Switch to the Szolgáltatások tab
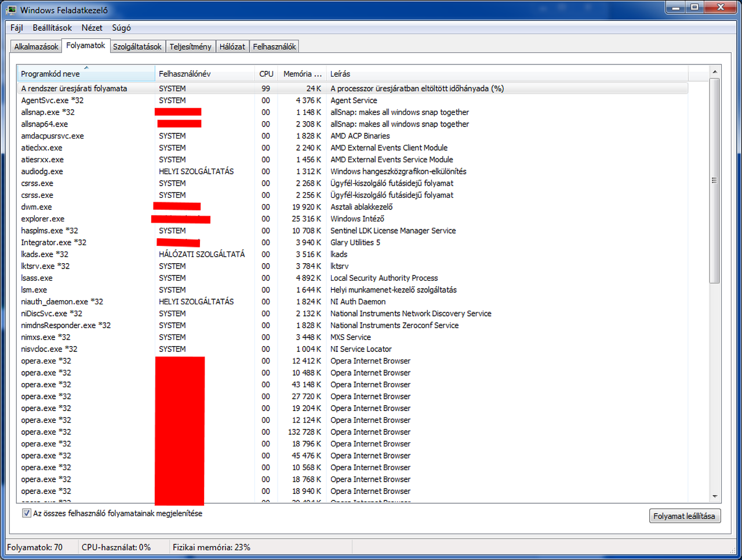742x560 pixels. (137, 46)
